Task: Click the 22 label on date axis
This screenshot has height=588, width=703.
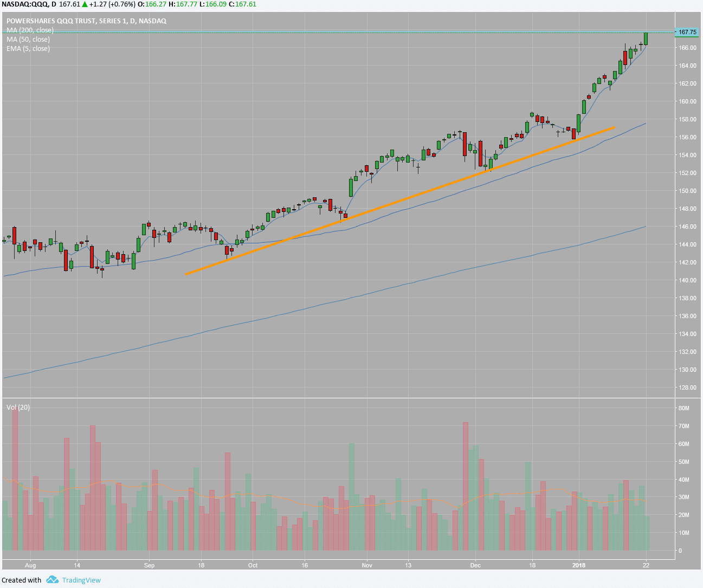Action: pyautogui.click(x=646, y=565)
